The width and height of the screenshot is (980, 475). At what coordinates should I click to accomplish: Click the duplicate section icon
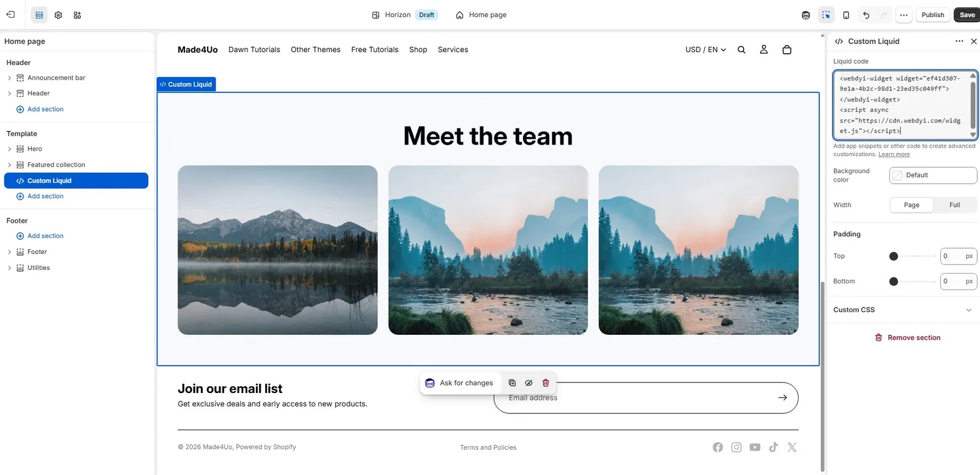[x=512, y=383]
